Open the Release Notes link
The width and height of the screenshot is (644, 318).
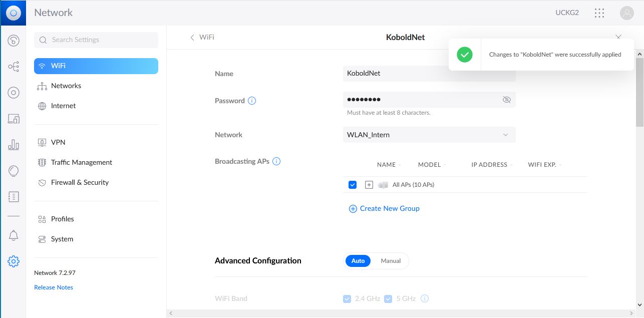(54, 287)
